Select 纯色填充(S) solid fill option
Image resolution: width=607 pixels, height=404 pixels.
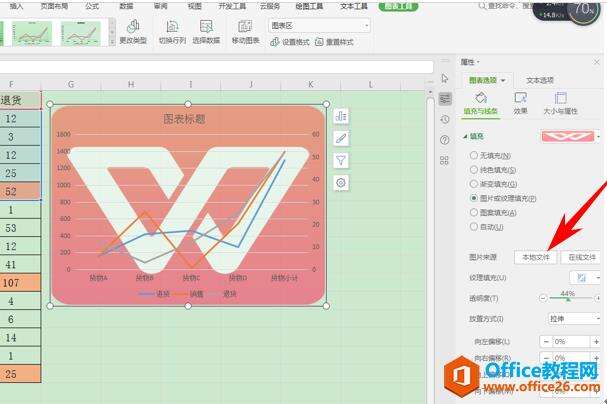pos(473,169)
